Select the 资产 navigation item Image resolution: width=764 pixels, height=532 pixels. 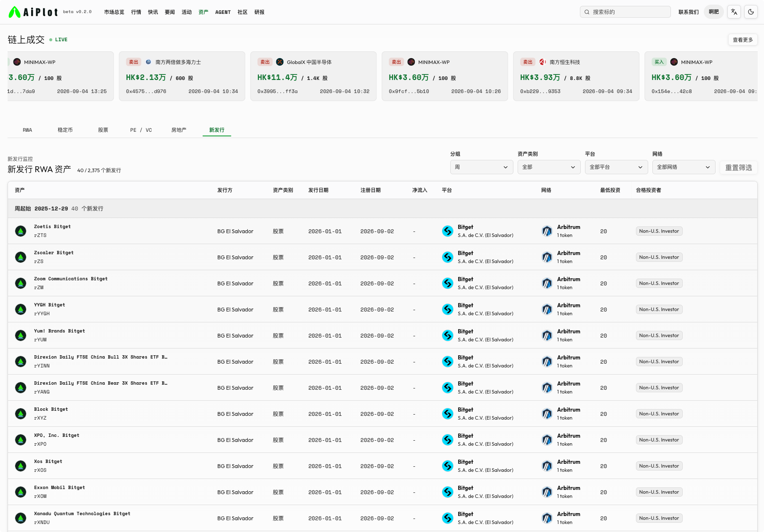click(203, 12)
